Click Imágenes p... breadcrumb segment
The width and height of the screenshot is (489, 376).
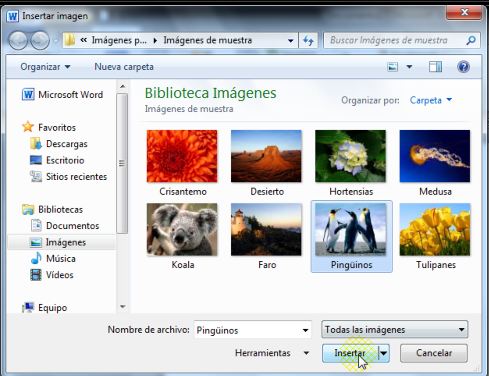tap(119, 41)
